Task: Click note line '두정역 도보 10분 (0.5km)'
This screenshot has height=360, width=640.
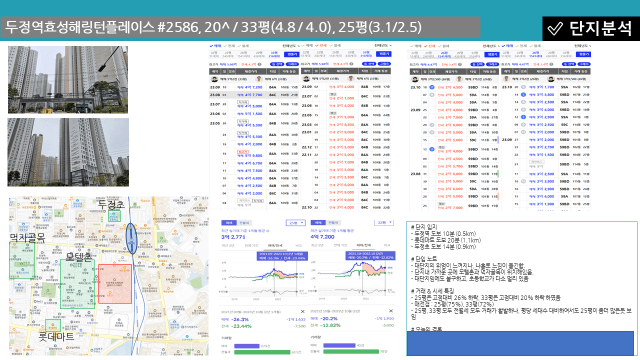Action: click(x=443, y=234)
